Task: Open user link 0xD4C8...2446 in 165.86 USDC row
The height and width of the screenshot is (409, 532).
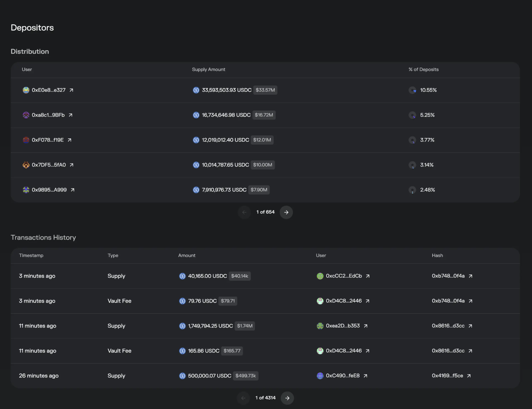Action: coord(348,351)
